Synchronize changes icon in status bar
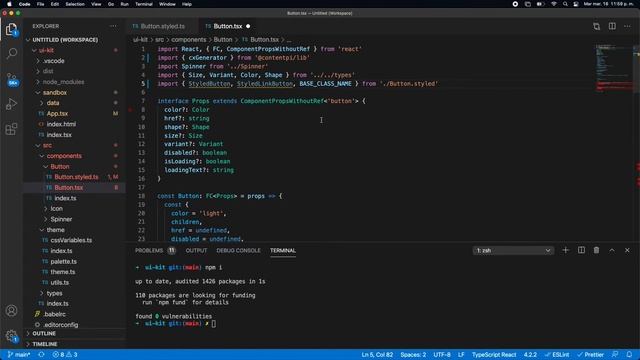 pyautogui.click(x=41, y=355)
